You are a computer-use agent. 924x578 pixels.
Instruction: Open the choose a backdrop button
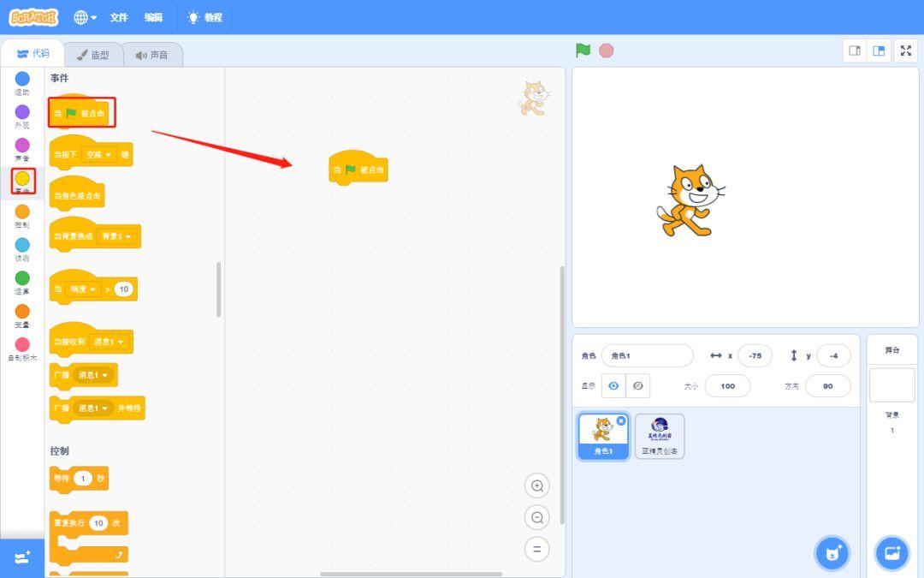coord(891,553)
